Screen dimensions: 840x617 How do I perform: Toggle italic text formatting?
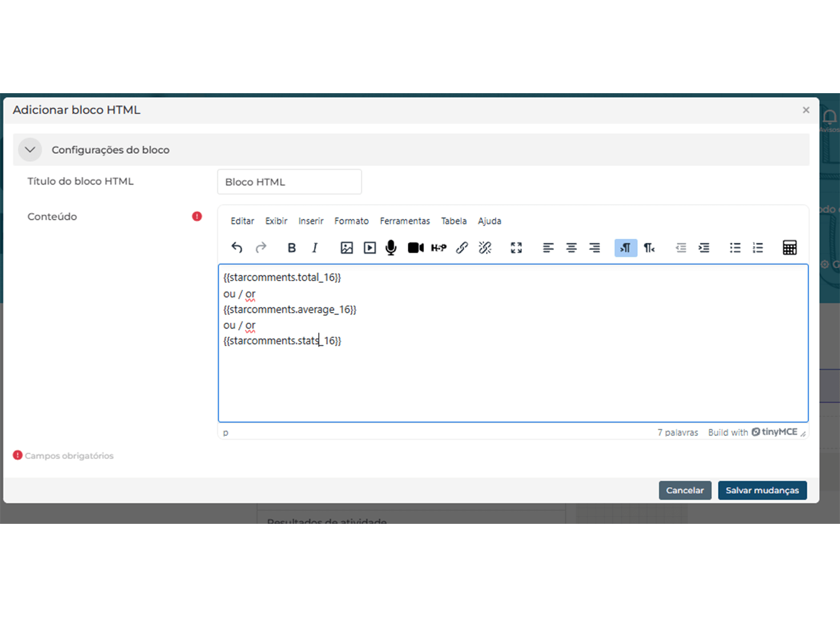[x=315, y=247]
